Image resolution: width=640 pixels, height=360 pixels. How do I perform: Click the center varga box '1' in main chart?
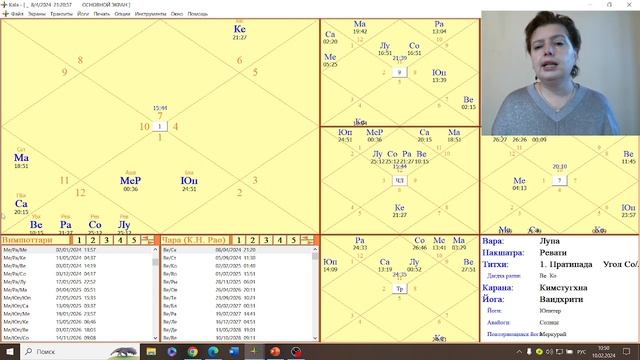(x=160, y=126)
